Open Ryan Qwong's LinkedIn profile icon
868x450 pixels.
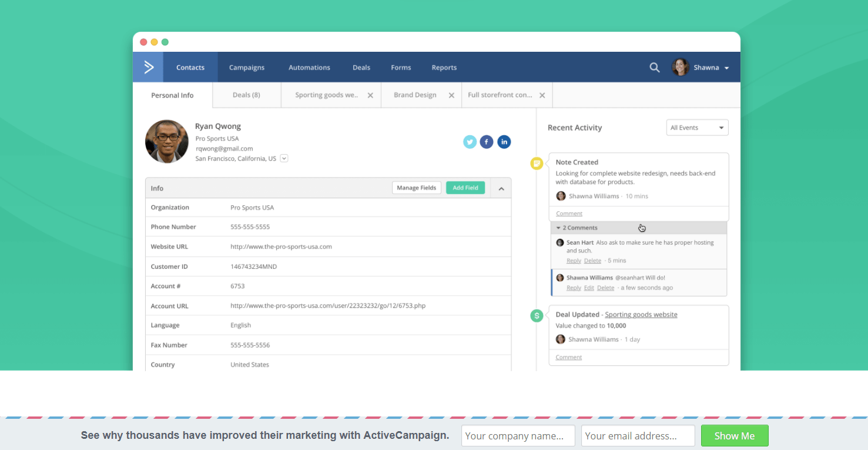coord(504,142)
